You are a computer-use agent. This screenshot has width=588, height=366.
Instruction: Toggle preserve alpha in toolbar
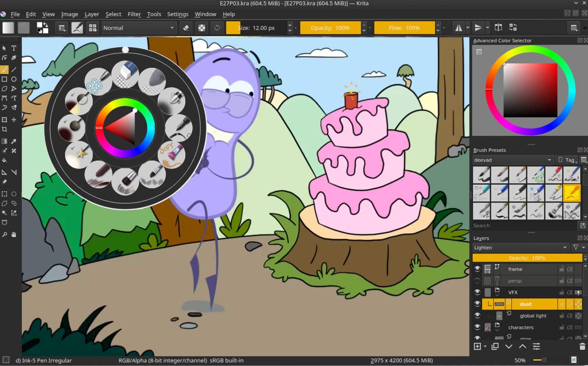click(202, 28)
